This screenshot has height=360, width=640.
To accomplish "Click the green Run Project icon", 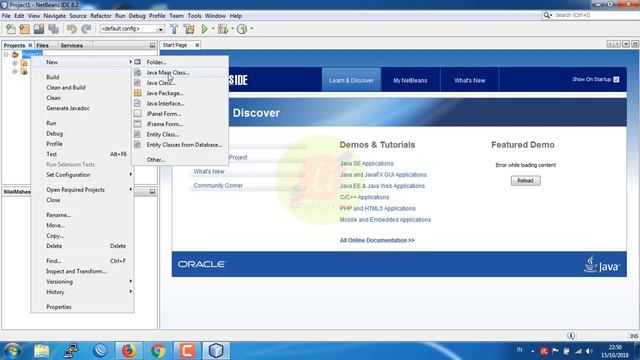I will point(204,29).
